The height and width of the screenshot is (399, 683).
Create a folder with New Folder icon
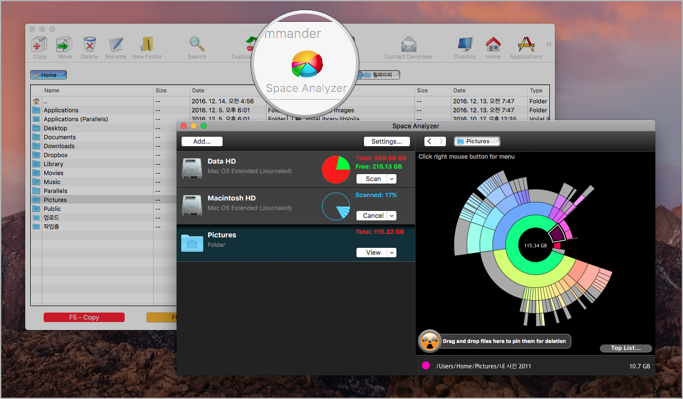coord(147,44)
